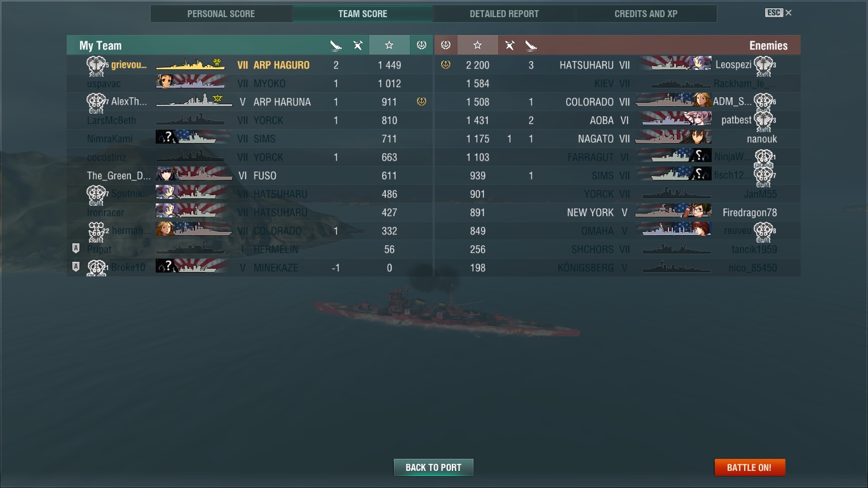The image size is (868, 488).
Task: Sort My Team by ships destroyed icon
Action: 336,45
